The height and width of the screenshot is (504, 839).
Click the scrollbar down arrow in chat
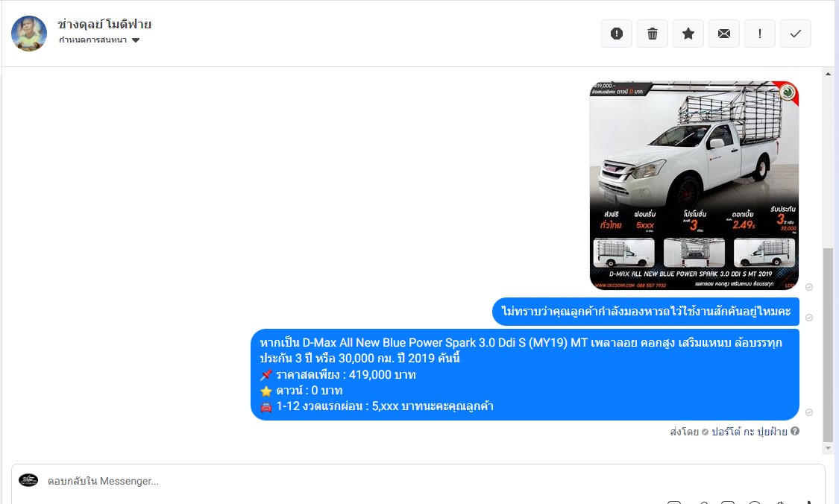(x=829, y=448)
